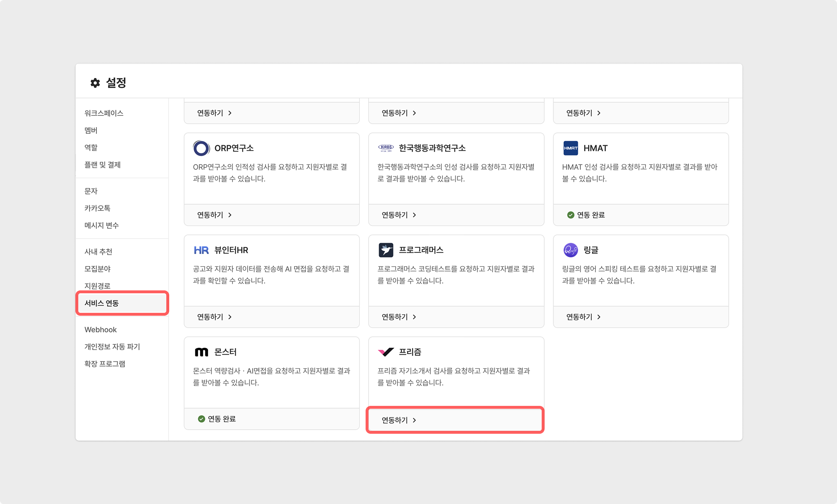Click the 링글 purple logo icon
Image resolution: width=837 pixels, height=504 pixels.
tap(570, 250)
